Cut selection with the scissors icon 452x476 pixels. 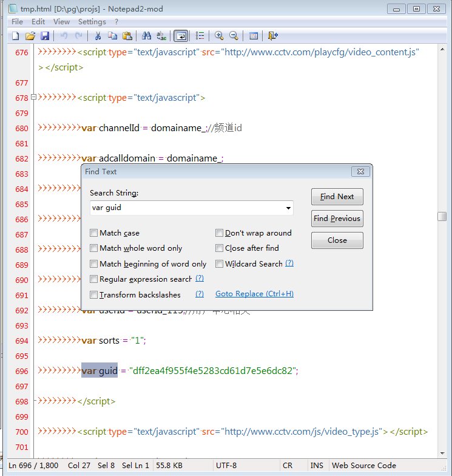(98, 36)
